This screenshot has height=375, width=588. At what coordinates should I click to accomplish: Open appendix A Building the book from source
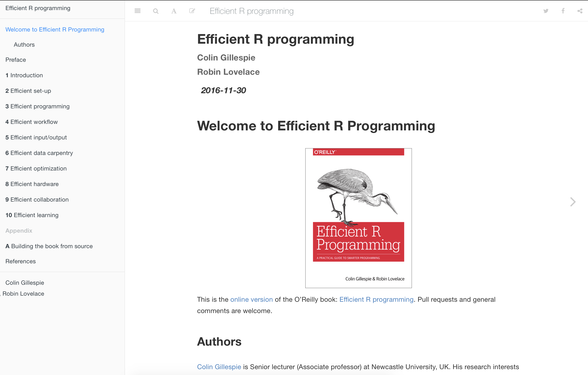(49, 246)
